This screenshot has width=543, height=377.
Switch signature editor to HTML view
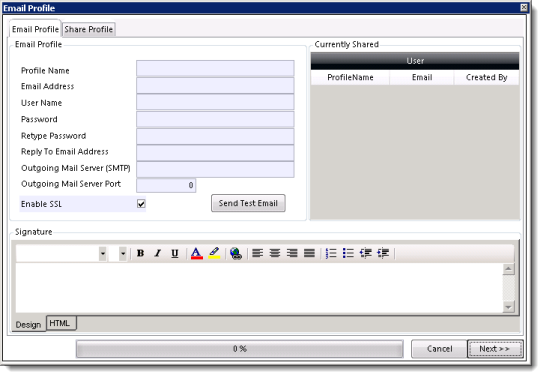(x=60, y=323)
